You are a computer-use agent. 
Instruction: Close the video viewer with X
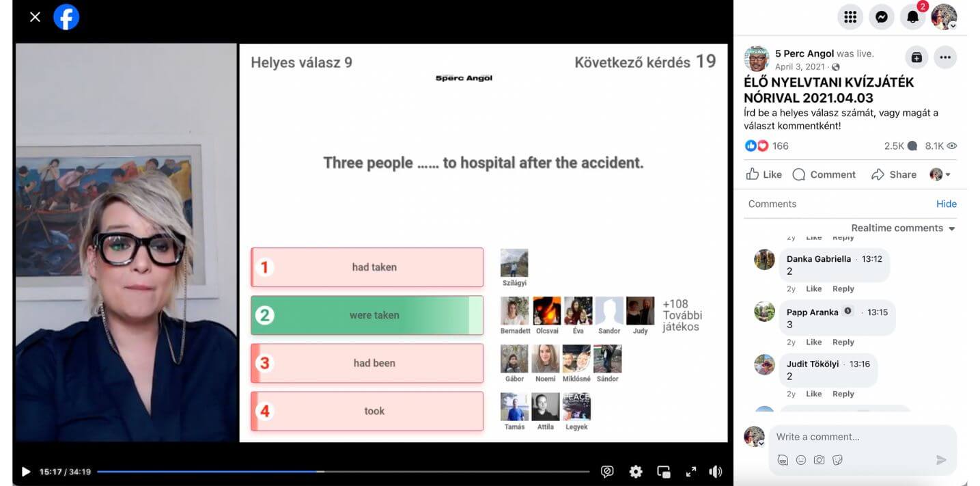point(35,17)
